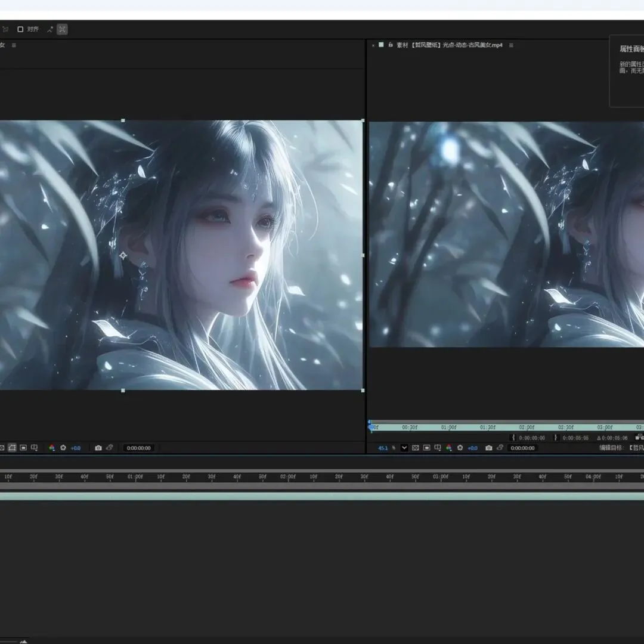Select the layer anchor point in composition viewer
This screenshot has height=644, width=644.
[x=123, y=255]
